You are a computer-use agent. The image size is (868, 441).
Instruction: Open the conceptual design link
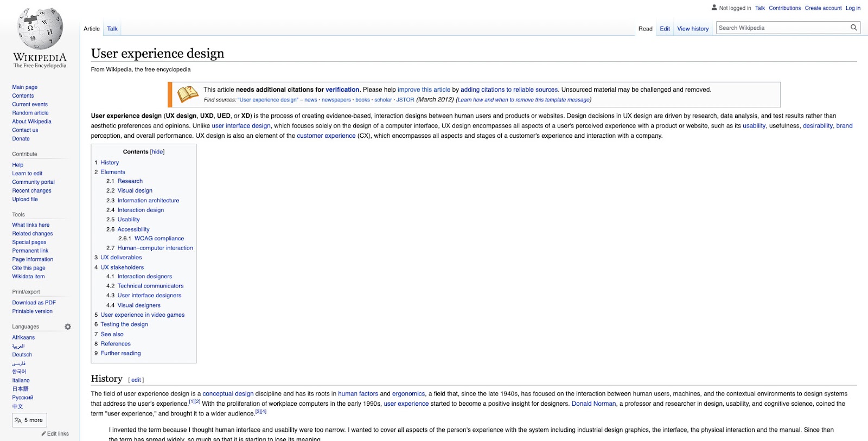click(228, 394)
